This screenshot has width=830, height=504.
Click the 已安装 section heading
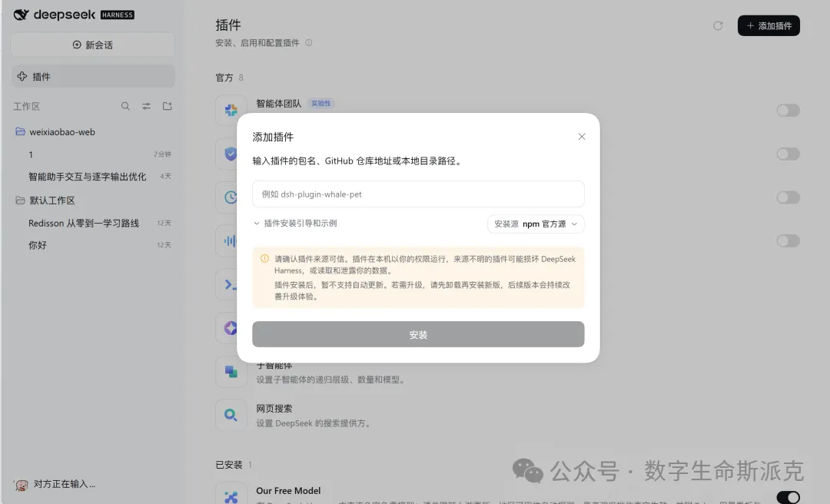tap(229, 465)
